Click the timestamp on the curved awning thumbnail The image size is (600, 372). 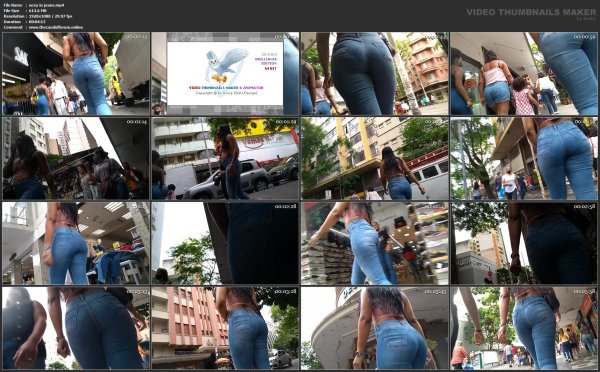click(x=435, y=292)
